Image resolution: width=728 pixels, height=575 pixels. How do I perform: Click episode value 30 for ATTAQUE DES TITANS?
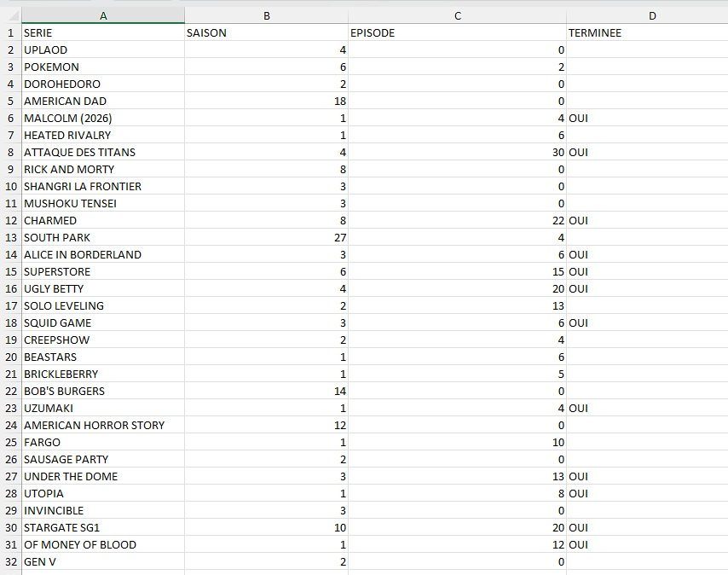coord(457,153)
